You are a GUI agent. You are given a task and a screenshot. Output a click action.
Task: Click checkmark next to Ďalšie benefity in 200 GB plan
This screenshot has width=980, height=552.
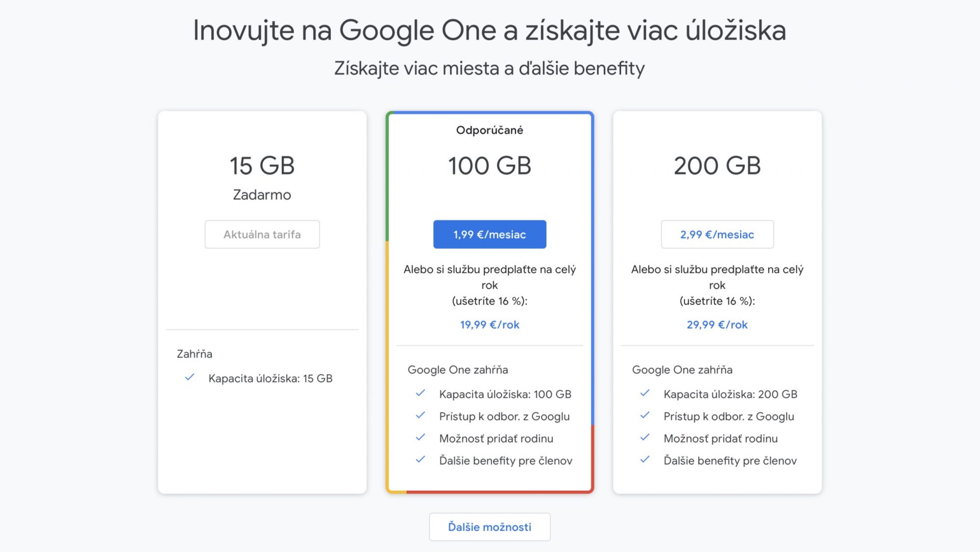[645, 460]
